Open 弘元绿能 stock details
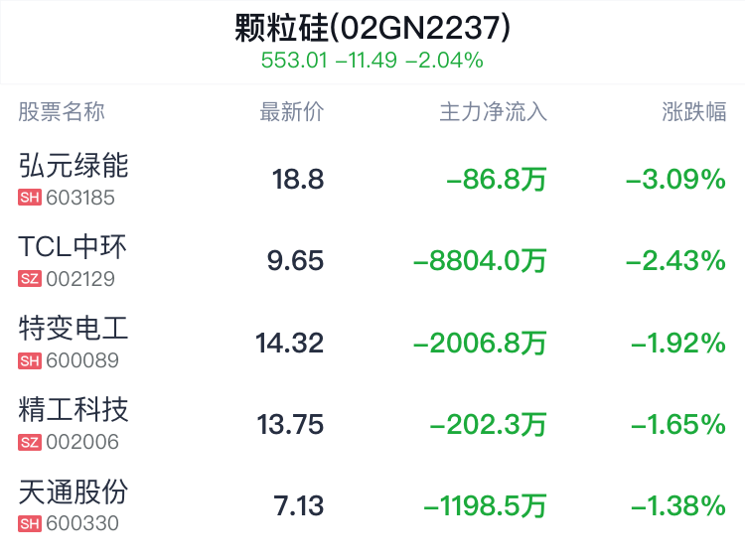This screenshot has width=745, height=560. pyautogui.click(x=74, y=165)
